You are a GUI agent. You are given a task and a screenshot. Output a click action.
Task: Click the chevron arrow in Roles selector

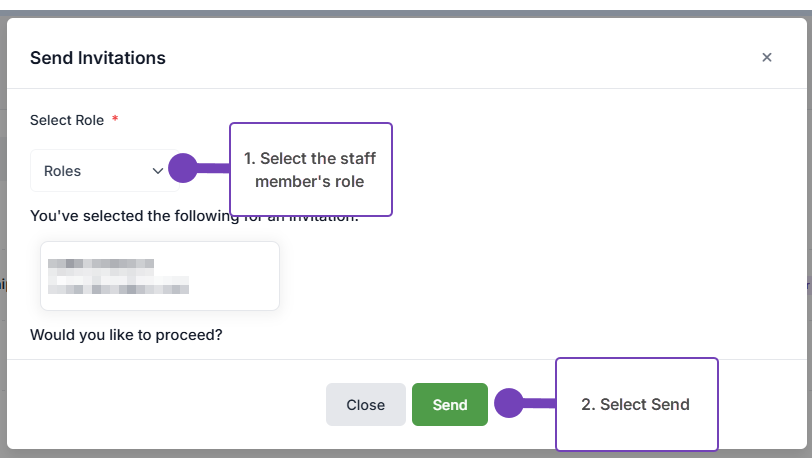(157, 171)
